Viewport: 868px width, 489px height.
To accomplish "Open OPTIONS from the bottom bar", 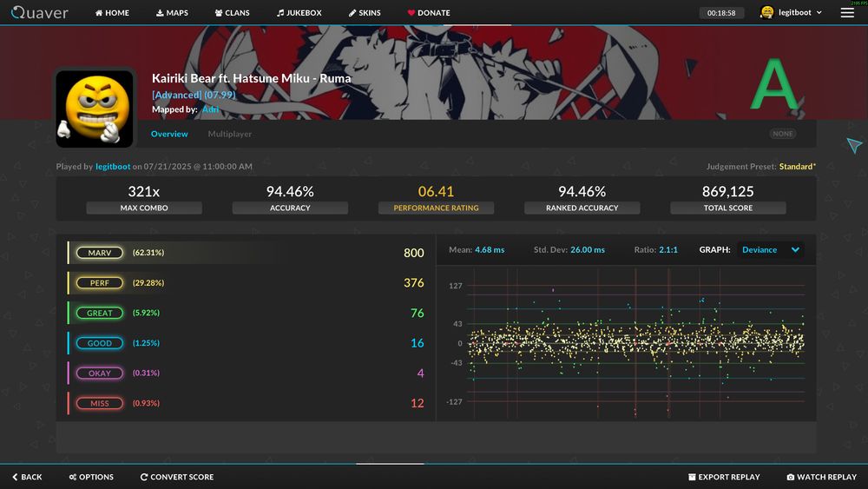I will coord(91,477).
